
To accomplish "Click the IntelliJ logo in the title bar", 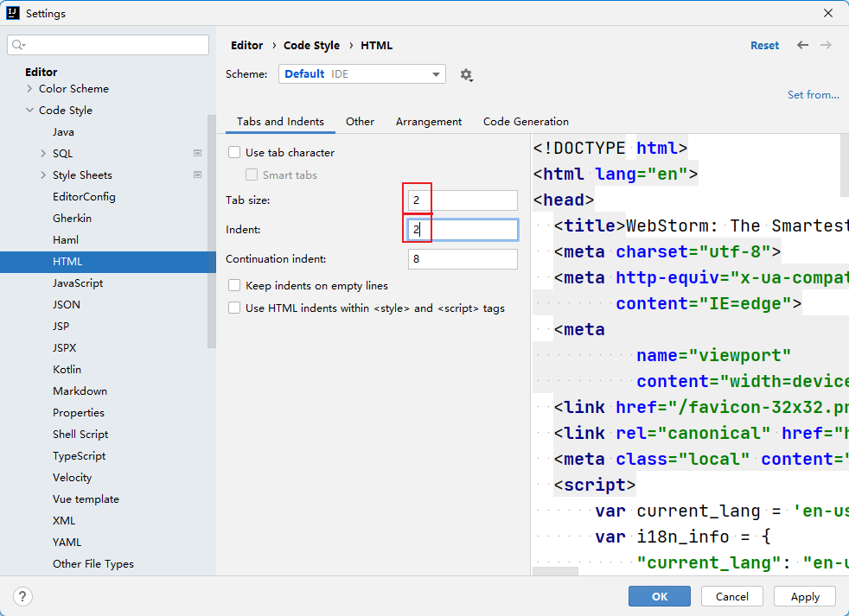I will click(12, 13).
